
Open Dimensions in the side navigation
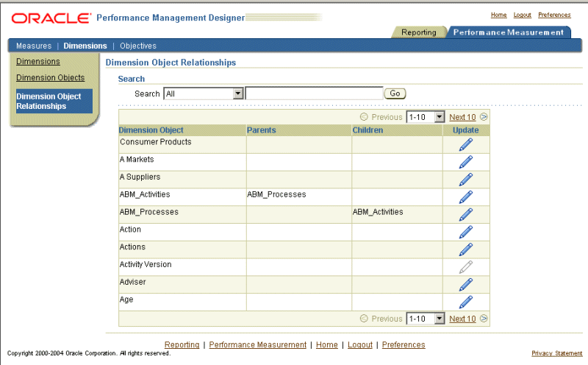pos(38,61)
